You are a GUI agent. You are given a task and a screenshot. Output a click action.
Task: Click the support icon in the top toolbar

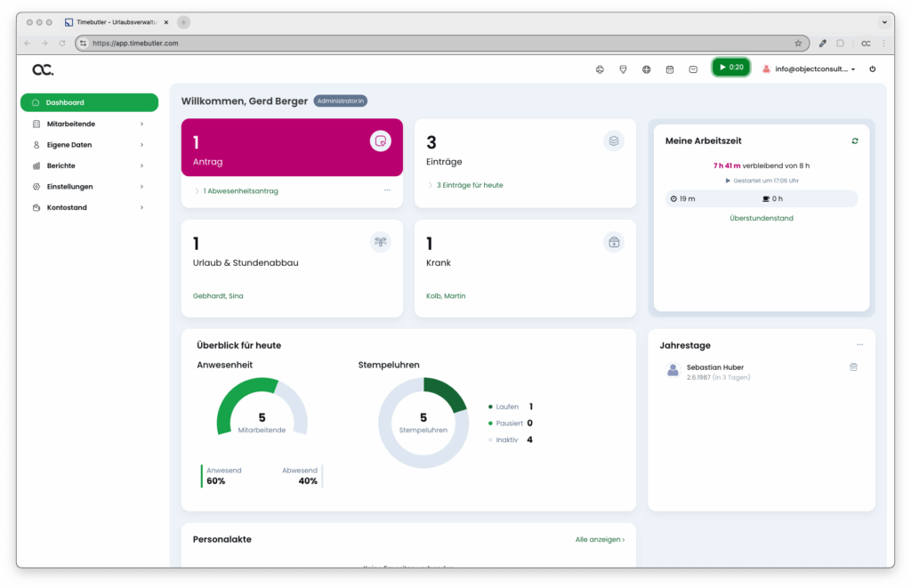point(600,69)
